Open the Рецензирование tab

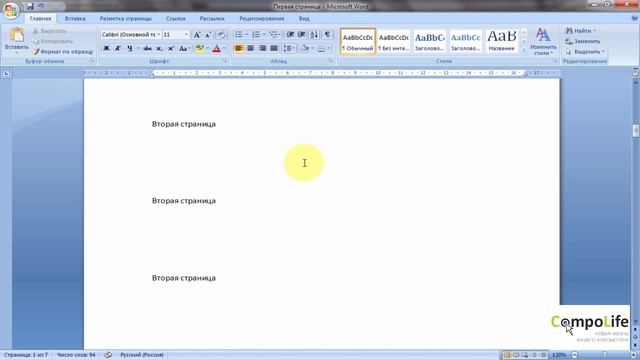(x=262, y=18)
